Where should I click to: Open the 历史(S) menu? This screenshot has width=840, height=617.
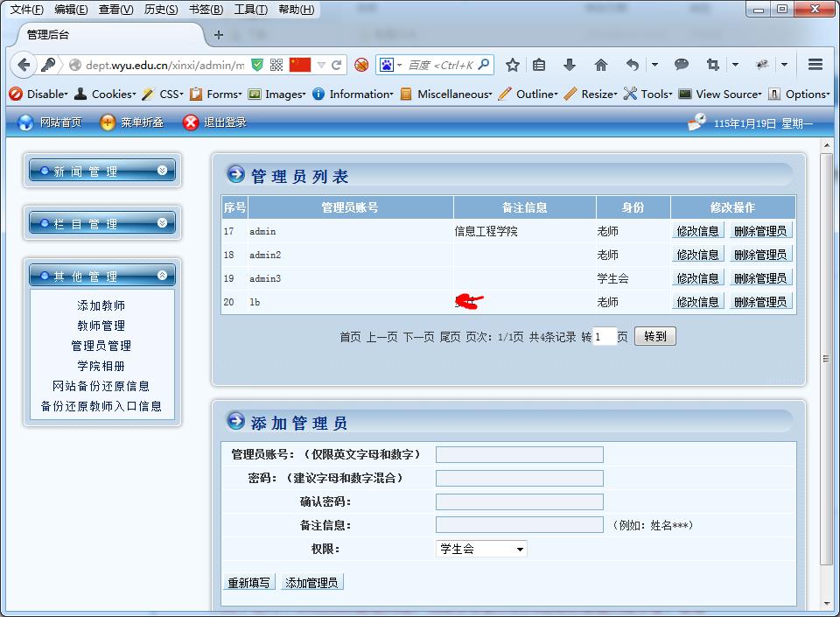click(x=161, y=10)
